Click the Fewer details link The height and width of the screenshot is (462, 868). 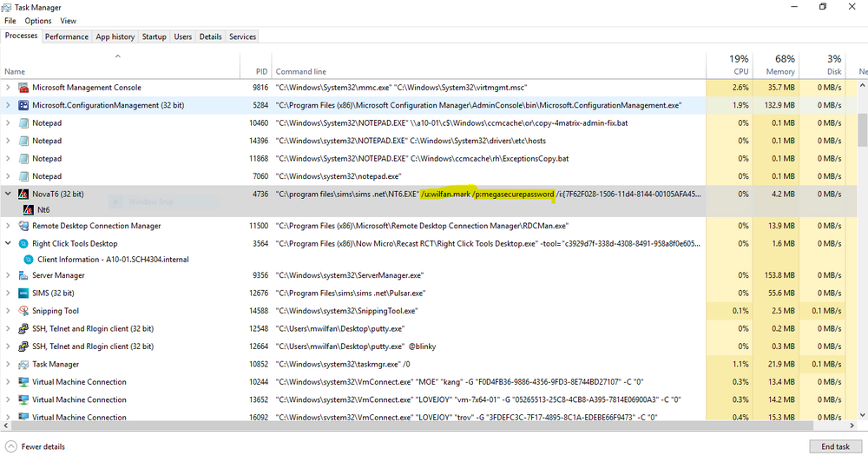coord(43,446)
